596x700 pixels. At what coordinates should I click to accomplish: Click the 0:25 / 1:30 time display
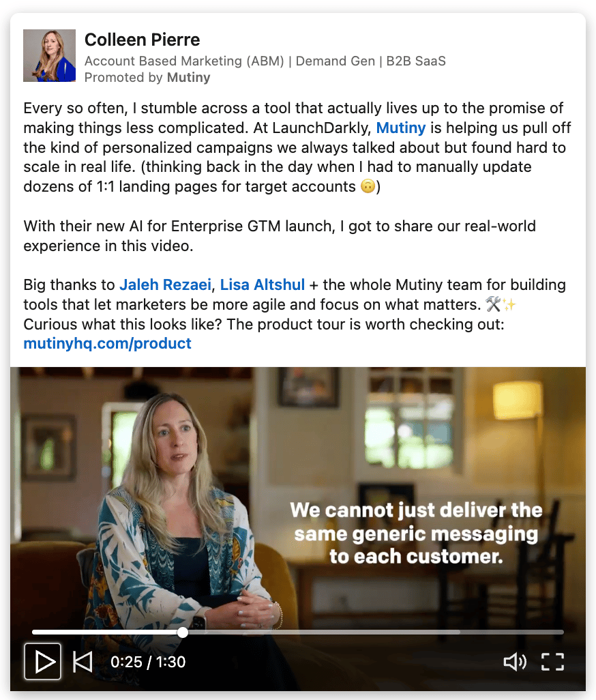(x=148, y=662)
